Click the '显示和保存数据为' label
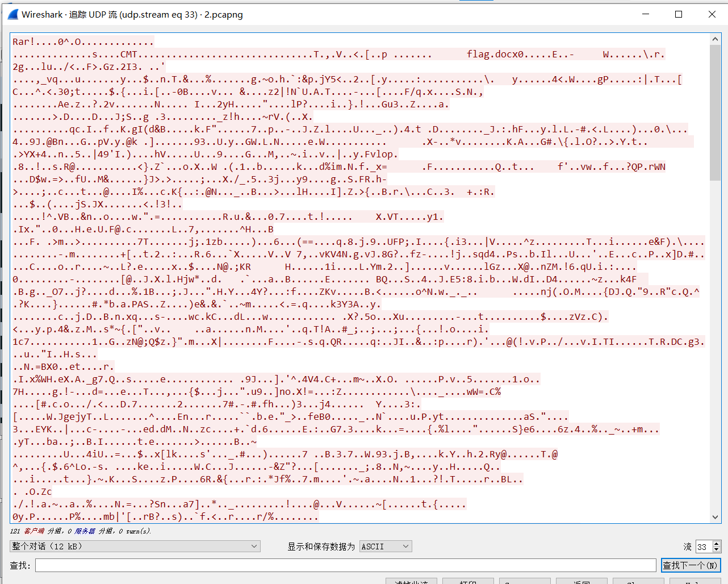The height and width of the screenshot is (584, 728). pos(321,547)
